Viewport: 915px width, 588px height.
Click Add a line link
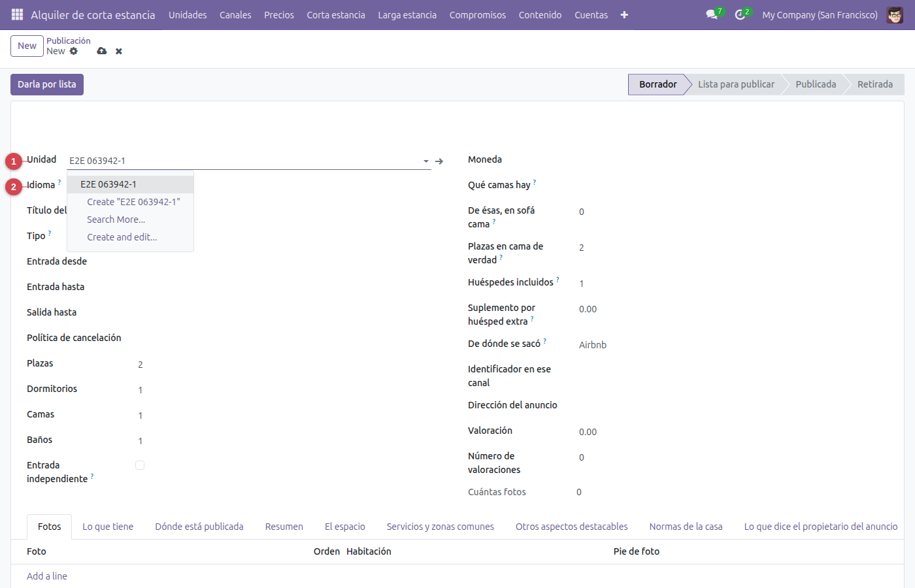[47, 576]
